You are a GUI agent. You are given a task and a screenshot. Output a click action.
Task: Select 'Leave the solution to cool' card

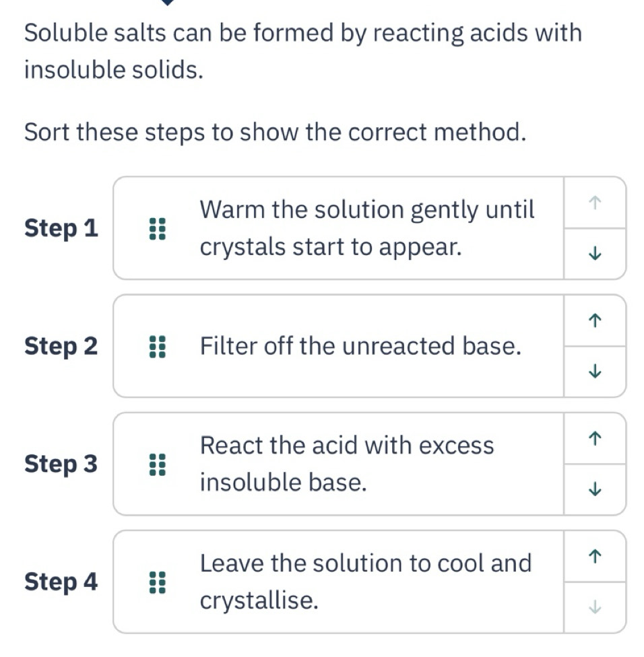tap(338, 582)
